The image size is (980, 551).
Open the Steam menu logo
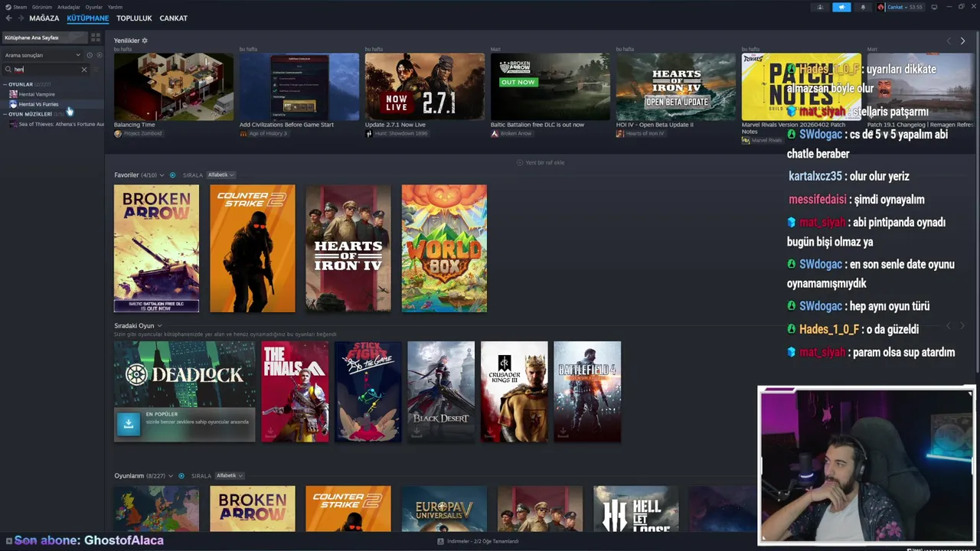[8, 7]
